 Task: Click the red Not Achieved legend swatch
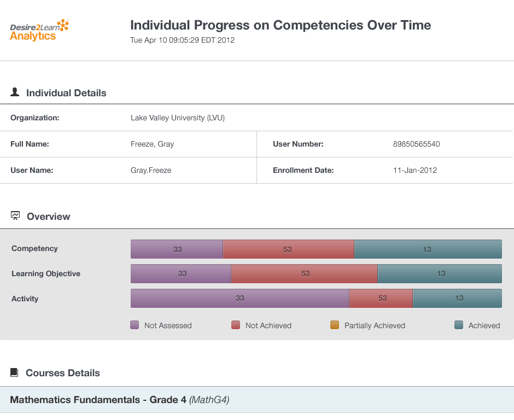click(236, 325)
